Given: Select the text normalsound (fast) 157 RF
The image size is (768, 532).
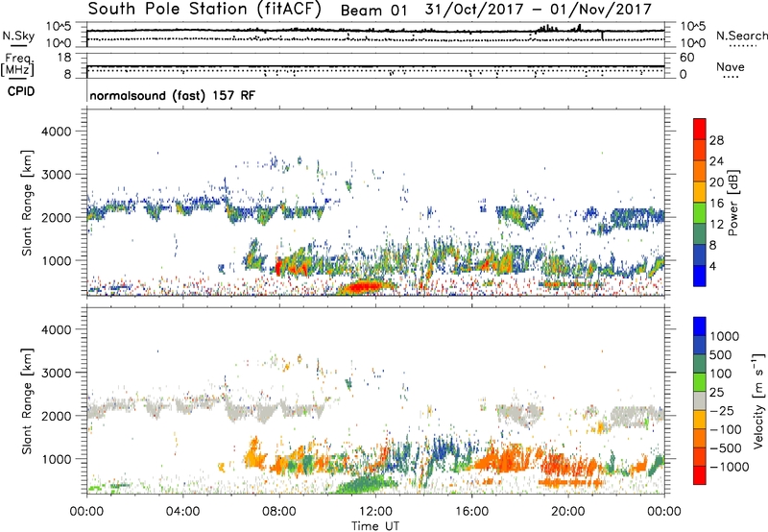Looking at the screenshot, I should click(173, 95).
